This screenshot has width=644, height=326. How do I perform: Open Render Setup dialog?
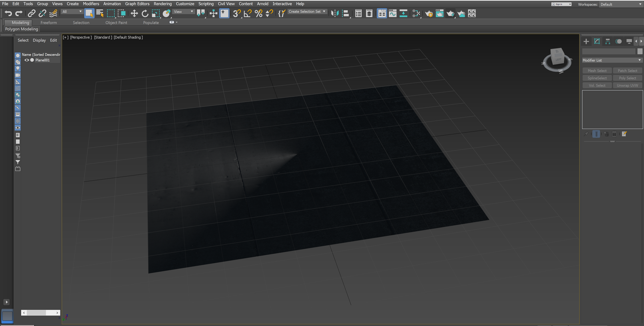pos(429,14)
